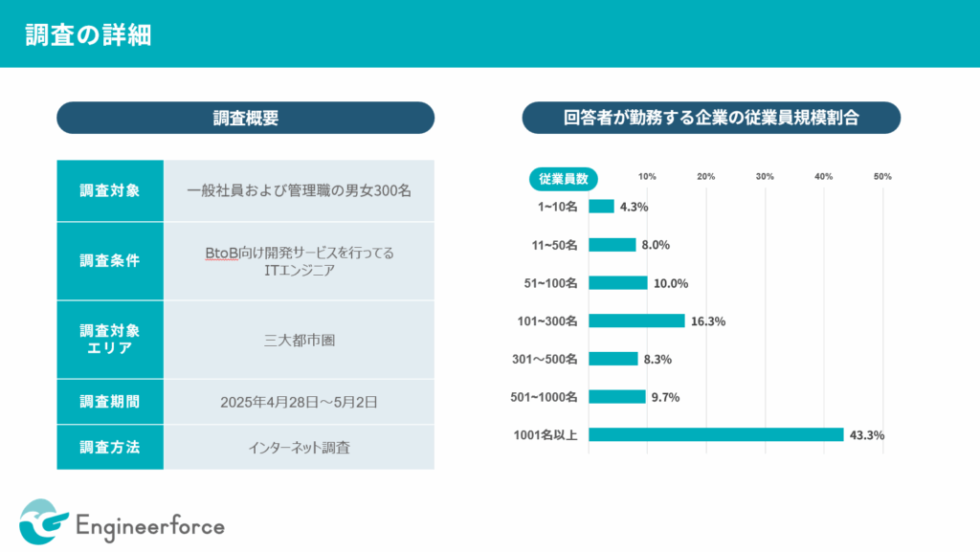Viewport: 980px width, 552px height.
Task: Select the 三大都市圏 value cell
Action: tap(299, 339)
